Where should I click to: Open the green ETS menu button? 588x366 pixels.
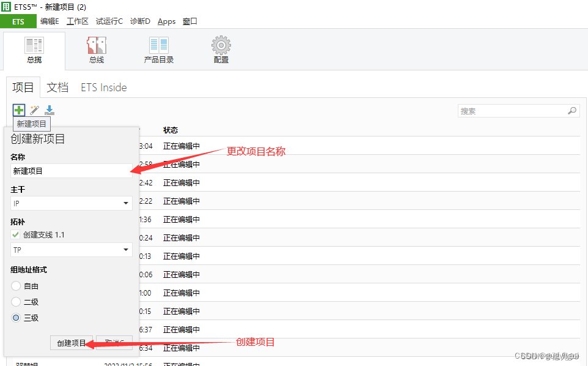click(x=18, y=21)
